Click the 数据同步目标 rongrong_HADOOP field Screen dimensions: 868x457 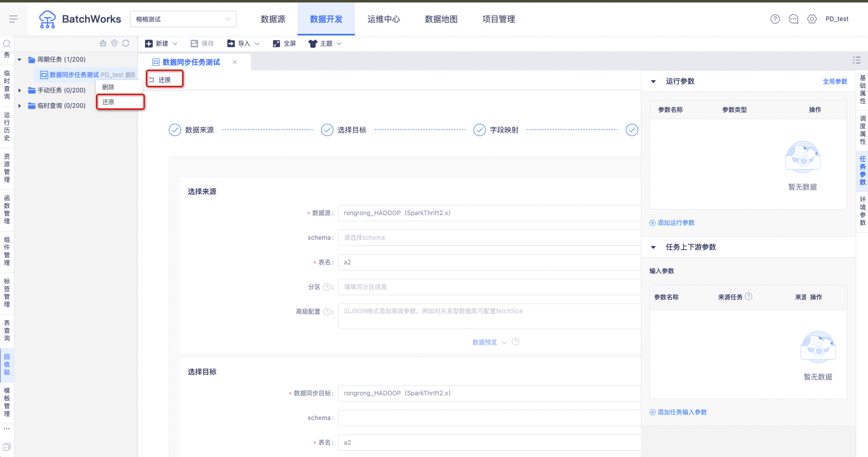489,393
